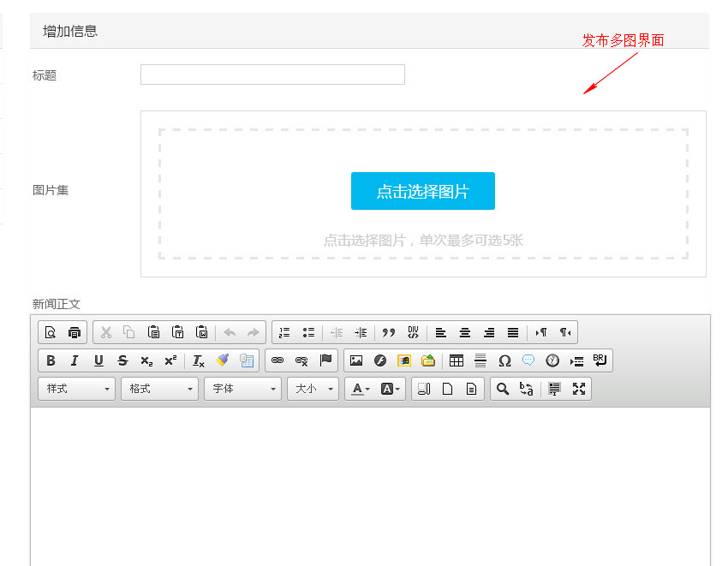
Task: Click the 点击选择图片 button
Action: click(423, 191)
